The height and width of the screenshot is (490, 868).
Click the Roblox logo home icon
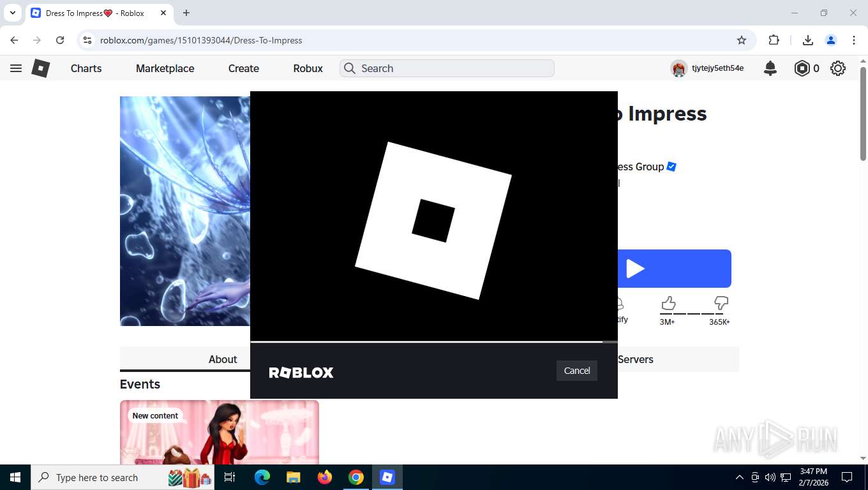41,68
